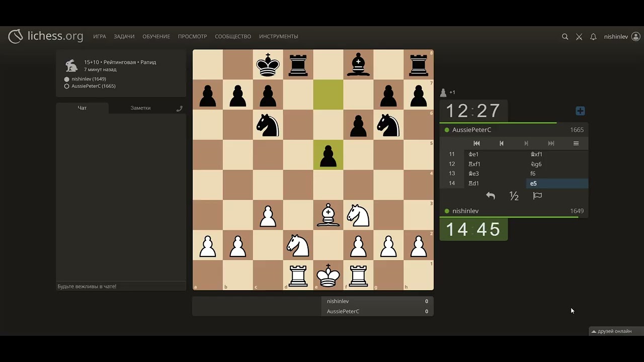Click the highlighted e7 square

coord(328,95)
